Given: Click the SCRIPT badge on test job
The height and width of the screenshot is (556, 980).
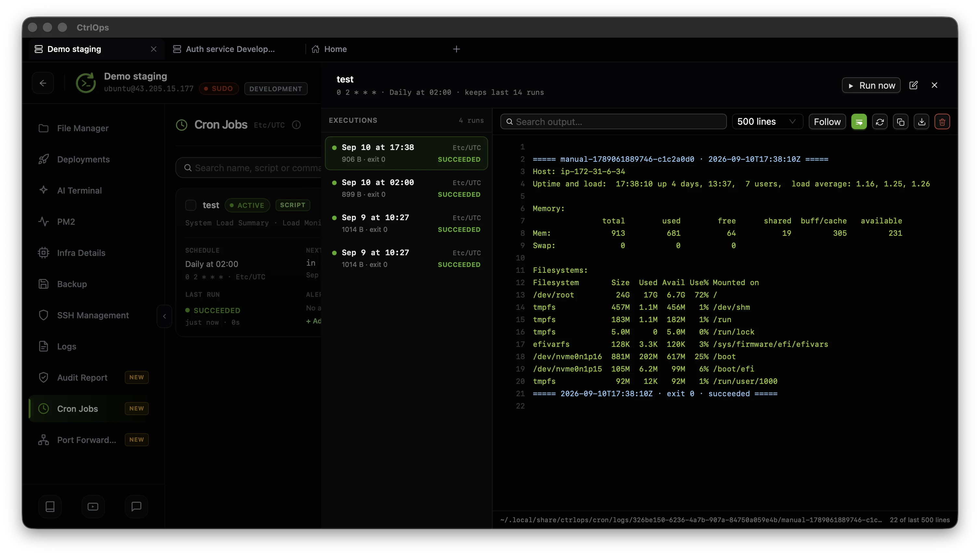Looking at the screenshot, I should coord(292,205).
